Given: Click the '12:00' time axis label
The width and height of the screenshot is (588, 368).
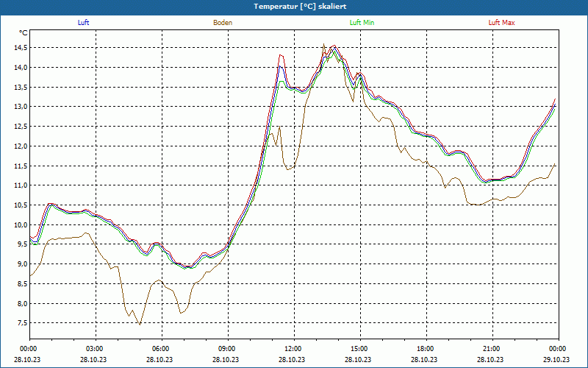Looking at the screenshot, I should pyautogui.click(x=293, y=349).
